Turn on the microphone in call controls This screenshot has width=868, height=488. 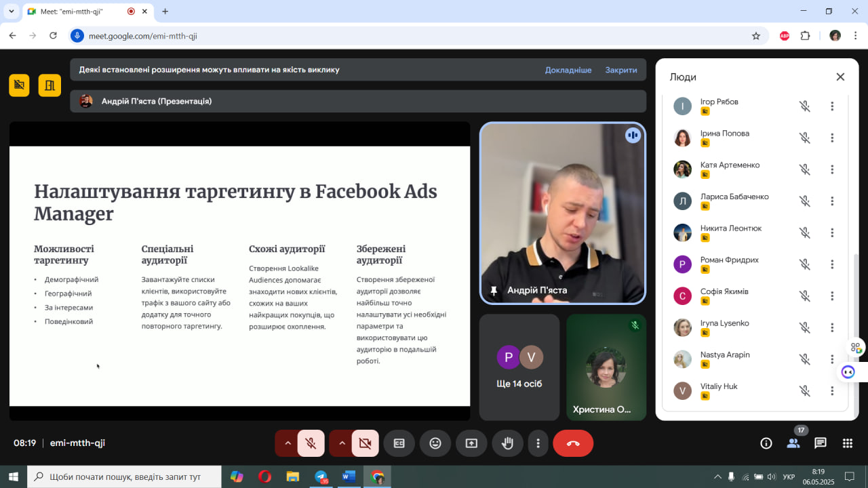[311, 443]
